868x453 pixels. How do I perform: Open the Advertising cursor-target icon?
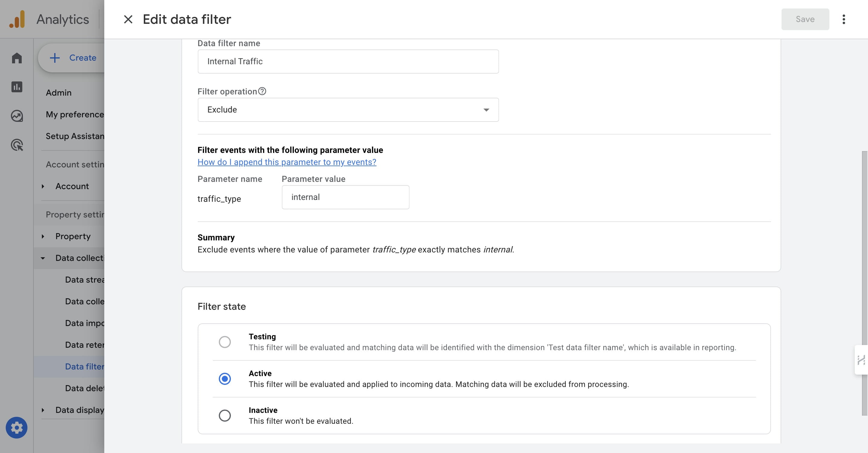click(x=17, y=145)
